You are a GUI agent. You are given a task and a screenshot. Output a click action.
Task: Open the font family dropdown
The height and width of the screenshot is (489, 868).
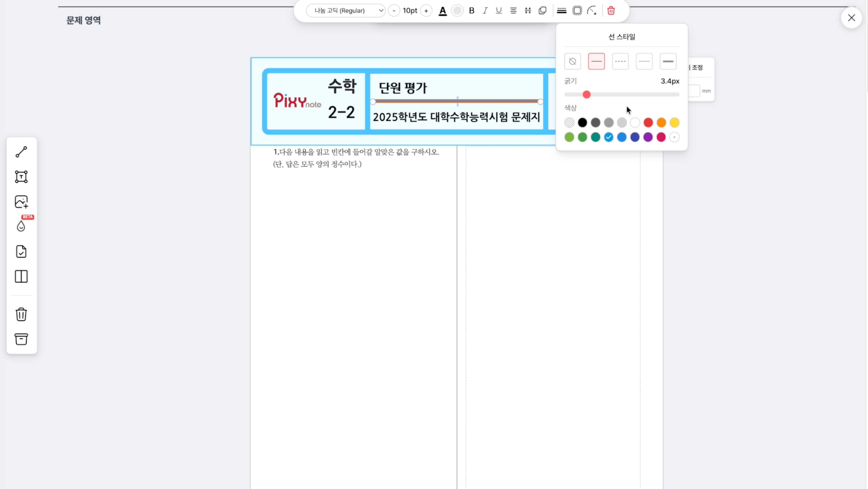click(x=345, y=10)
